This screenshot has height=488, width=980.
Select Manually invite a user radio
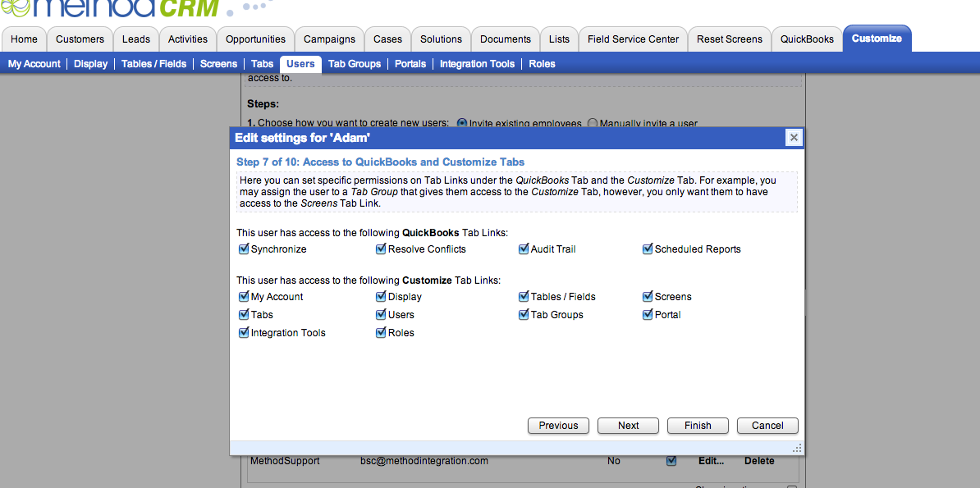593,123
